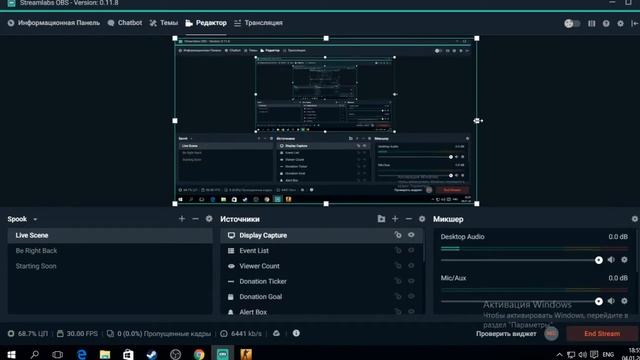Click the CPU usage status entry
Screen dimensions: 640x360
pos(28,333)
